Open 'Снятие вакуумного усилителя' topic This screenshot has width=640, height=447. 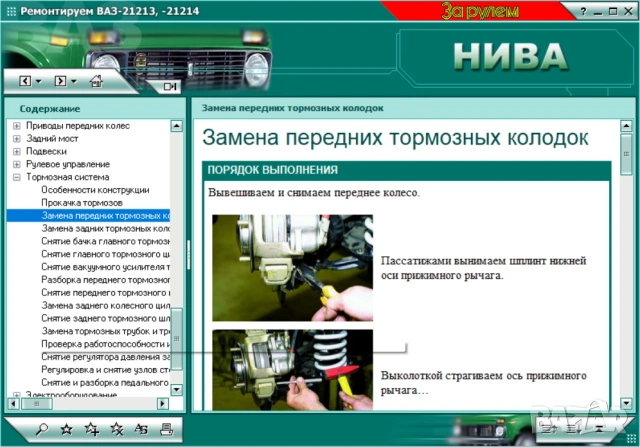105,267
